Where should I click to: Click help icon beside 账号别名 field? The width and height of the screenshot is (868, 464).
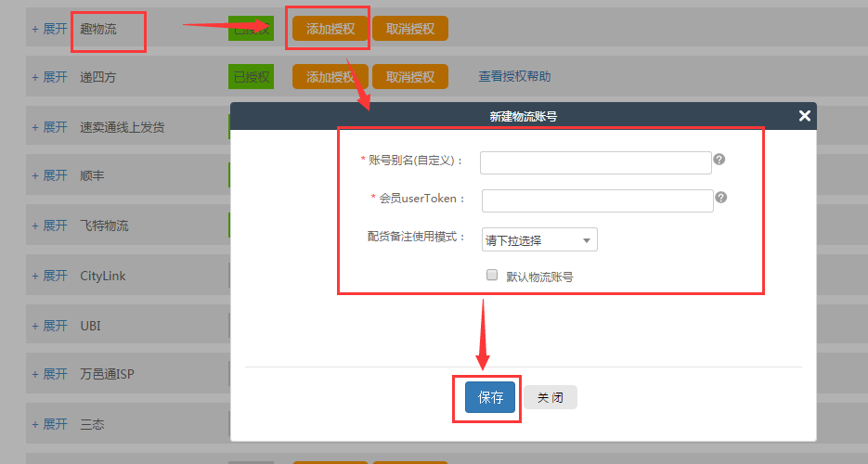pyautogui.click(x=719, y=160)
